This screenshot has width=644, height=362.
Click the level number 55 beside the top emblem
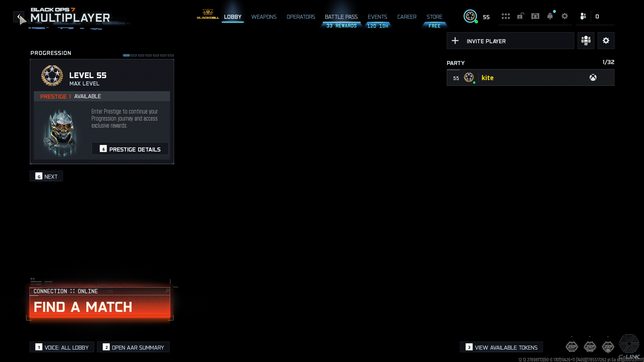click(x=486, y=17)
